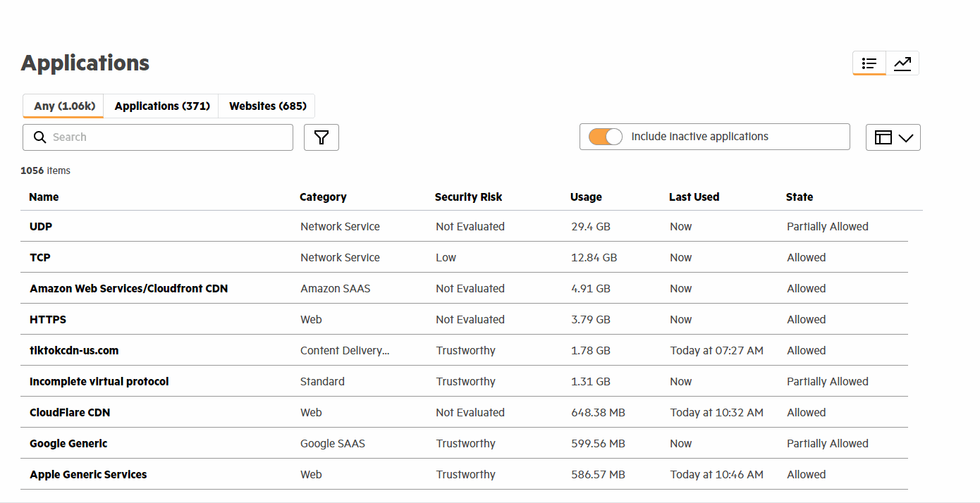The width and height of the screenshot is (980, 503).
Task: Open Apple Generic Services entry
Action: tap(88, 475)
